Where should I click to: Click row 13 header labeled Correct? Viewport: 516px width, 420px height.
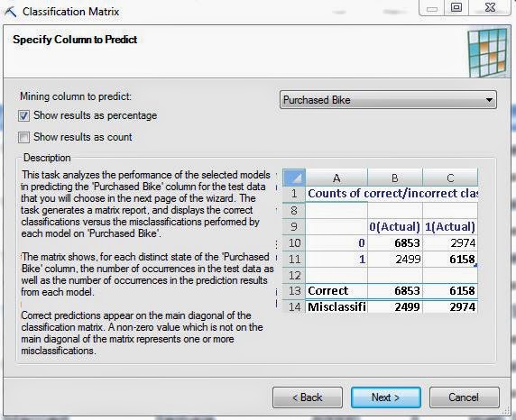pyautogui.click(x=294, y=291)
